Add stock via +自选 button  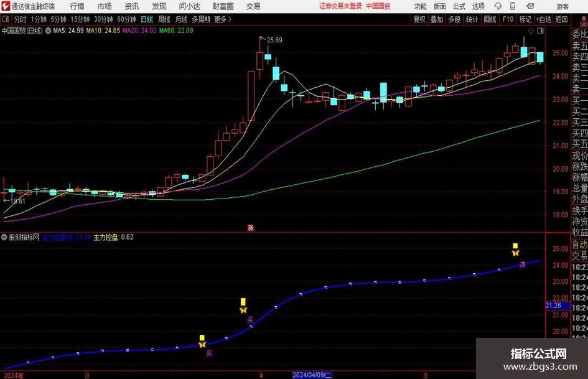[544, 19]
